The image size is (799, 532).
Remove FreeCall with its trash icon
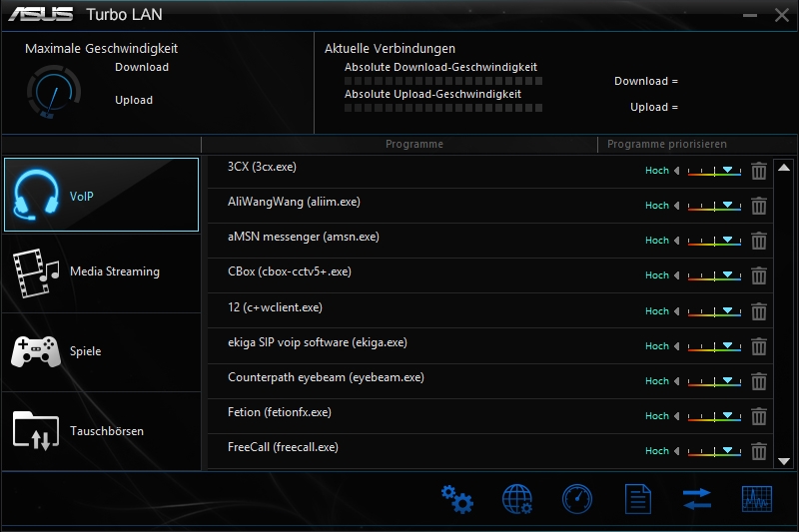[x=759, y=451]
